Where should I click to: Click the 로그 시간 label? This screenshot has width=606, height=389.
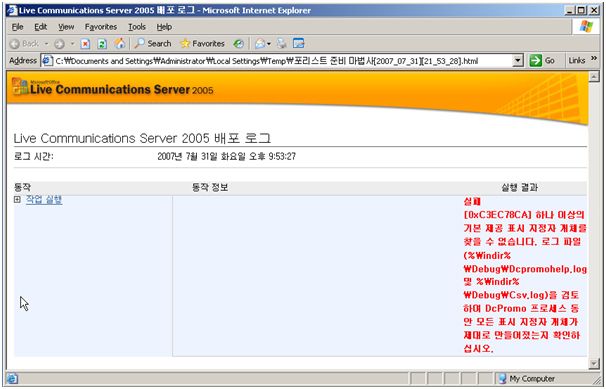[33, 156]
